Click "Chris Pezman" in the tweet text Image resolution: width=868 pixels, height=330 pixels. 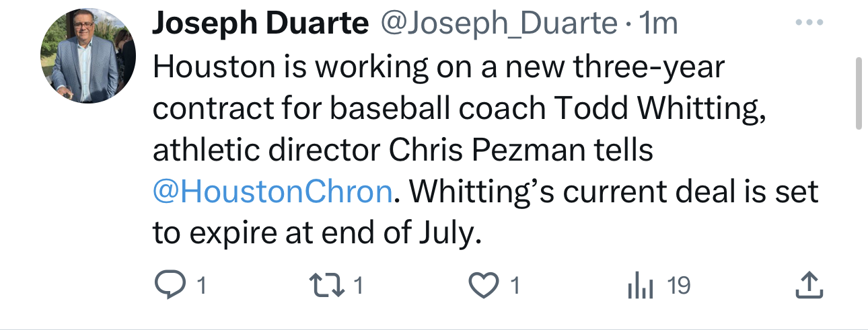pyautogui.click(x=499, y=151)
